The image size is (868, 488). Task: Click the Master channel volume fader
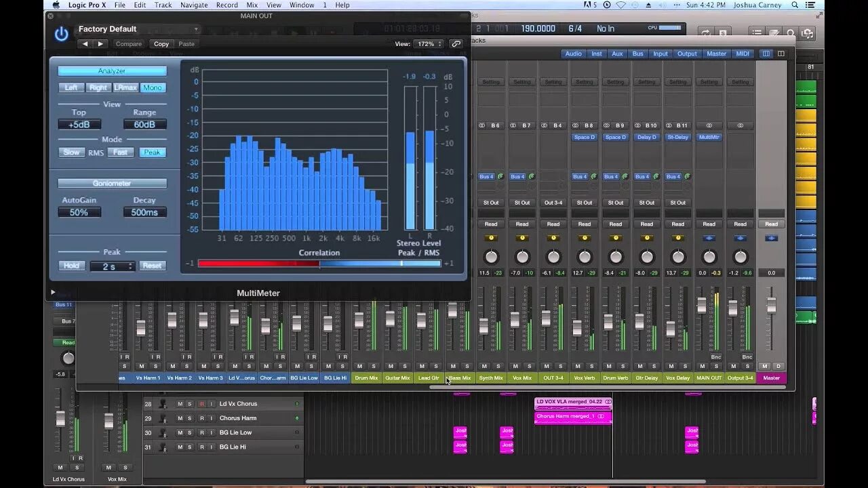(x=771, y=305)
